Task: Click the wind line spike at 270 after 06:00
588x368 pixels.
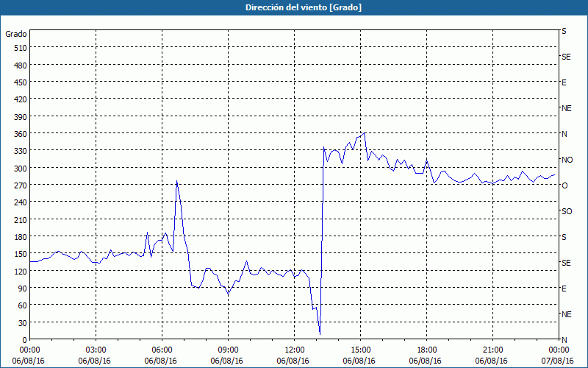Action: [x=176, y=181]
